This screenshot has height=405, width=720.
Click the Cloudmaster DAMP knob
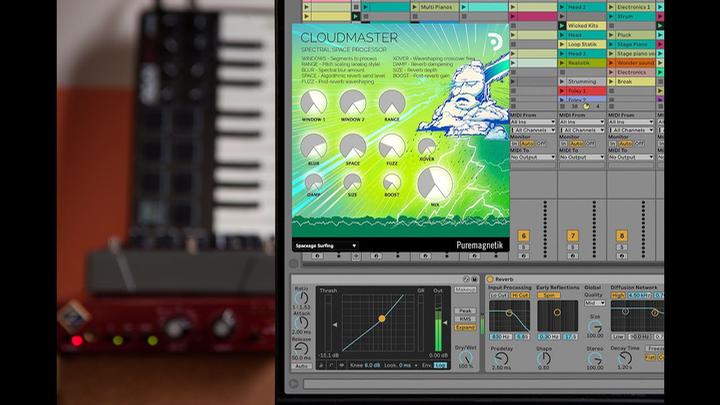click(314, 183)
